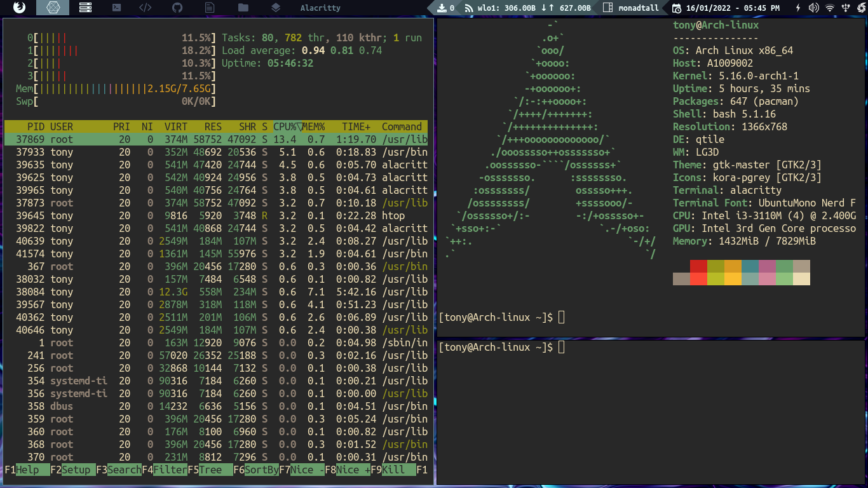Screen dimensions: 868x488
Task: Focus the prompt in the empty lower-right terminal
Action: (x=501, y=347)
